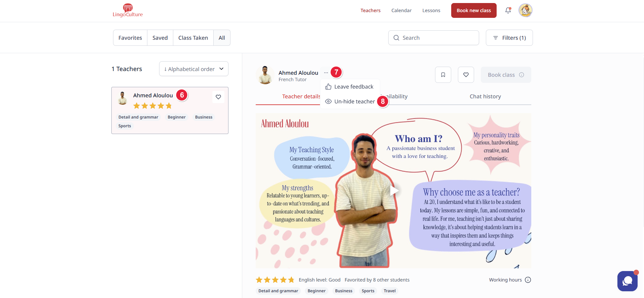644x298 pixels.
Task: Open the user profile avatar menu
Action: pyautogui.click(x=525, y=10)
